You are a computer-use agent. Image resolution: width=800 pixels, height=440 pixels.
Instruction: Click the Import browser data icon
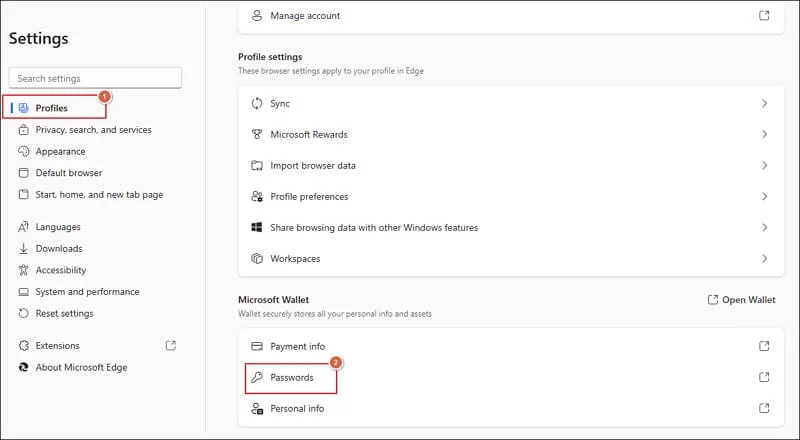(257, 165)
